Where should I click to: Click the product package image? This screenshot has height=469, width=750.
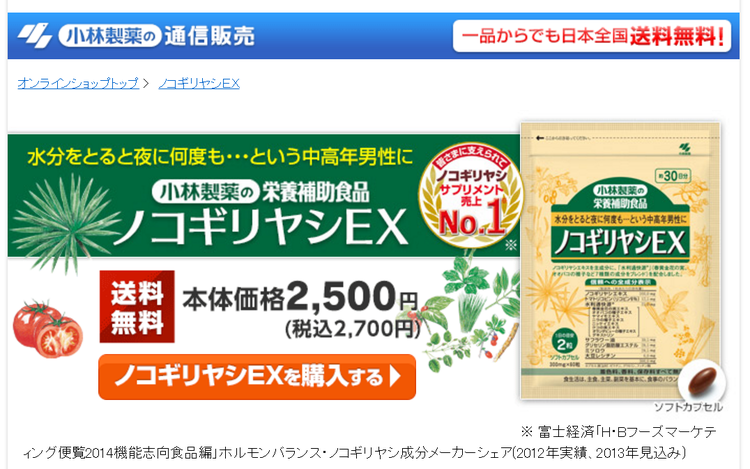620,261
